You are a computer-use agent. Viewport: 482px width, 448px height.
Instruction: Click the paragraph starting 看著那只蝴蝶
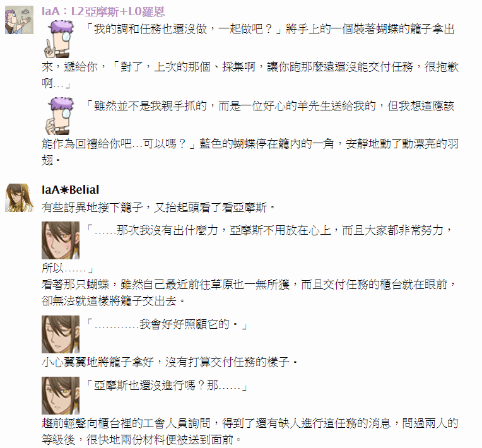[249, 292]
